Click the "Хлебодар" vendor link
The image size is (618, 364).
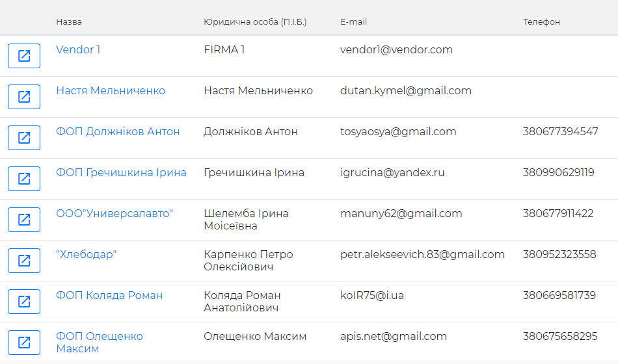pos(87,255)
